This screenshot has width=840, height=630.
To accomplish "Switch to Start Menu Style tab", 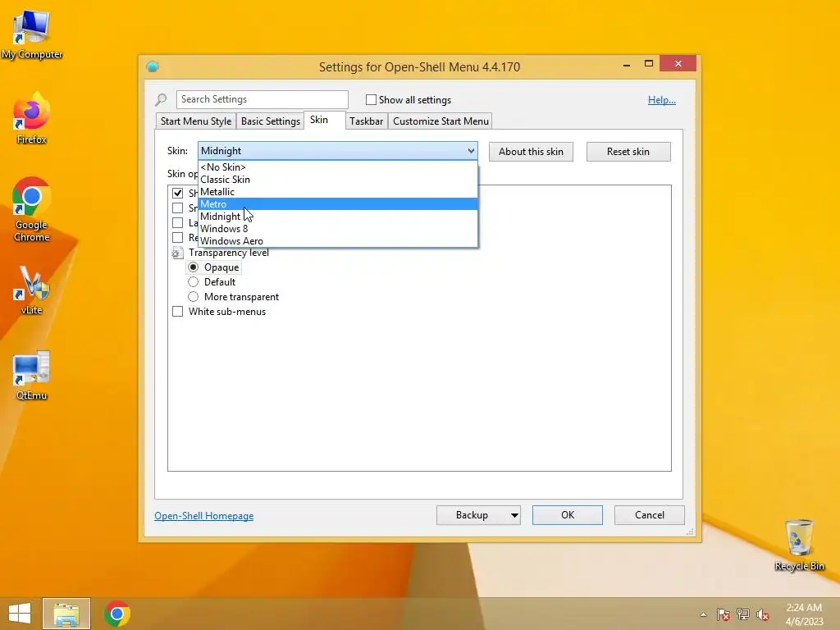I will [x=196, y=121].
